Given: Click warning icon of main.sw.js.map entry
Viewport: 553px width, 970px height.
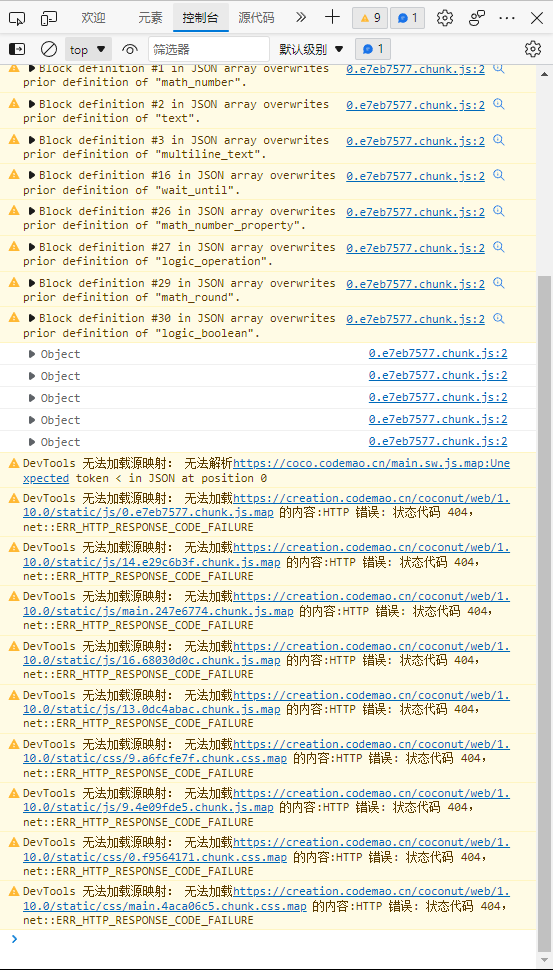Looking at the screenshot, I should (14, 463).
